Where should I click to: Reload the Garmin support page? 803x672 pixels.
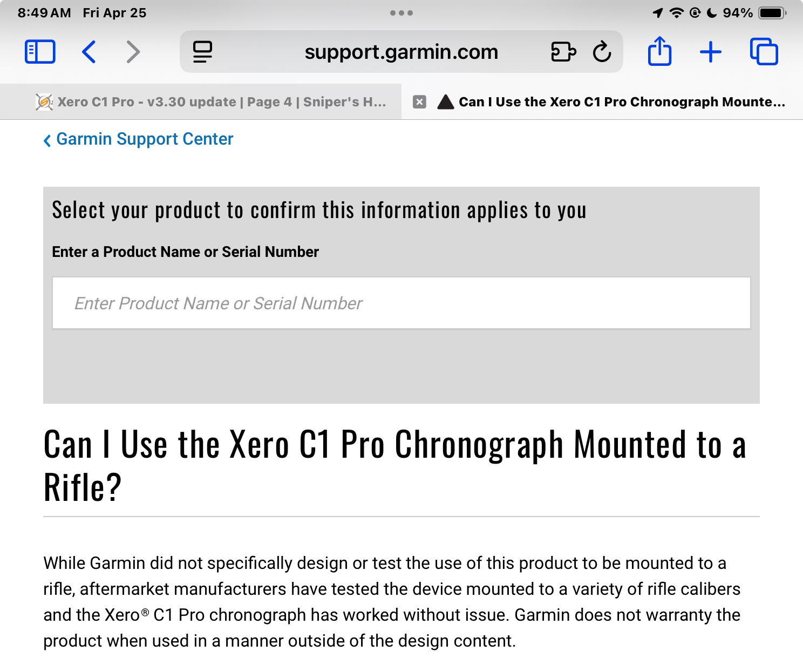coord(602,52)
